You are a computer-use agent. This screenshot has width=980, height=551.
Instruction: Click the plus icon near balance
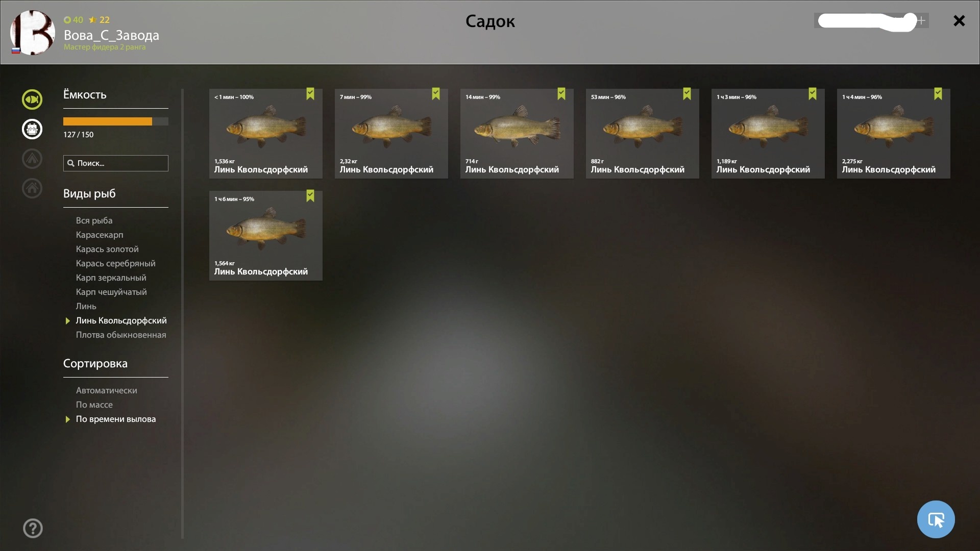[922, 20]
